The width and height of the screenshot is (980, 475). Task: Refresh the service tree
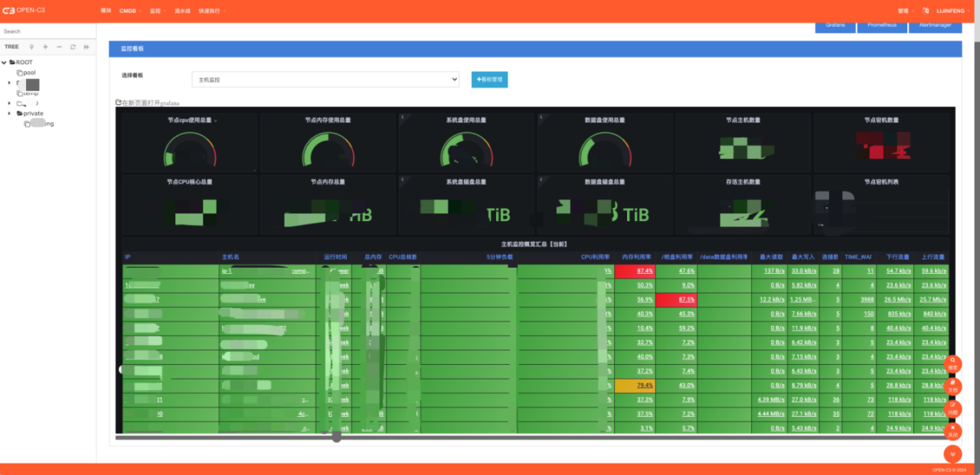point(73,47)
